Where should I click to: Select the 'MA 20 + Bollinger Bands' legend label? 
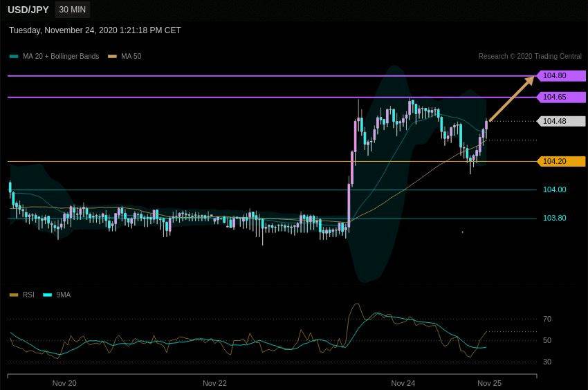point(61,56)
